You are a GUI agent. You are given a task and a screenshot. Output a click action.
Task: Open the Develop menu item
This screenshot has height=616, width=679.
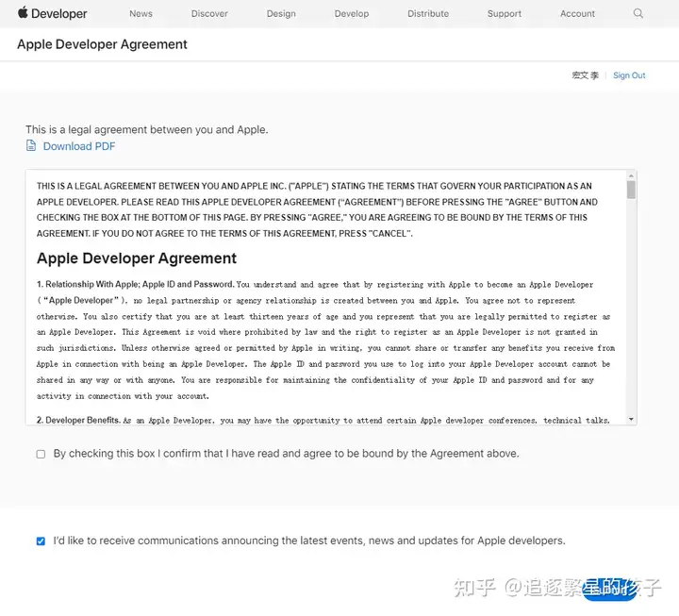352,13
